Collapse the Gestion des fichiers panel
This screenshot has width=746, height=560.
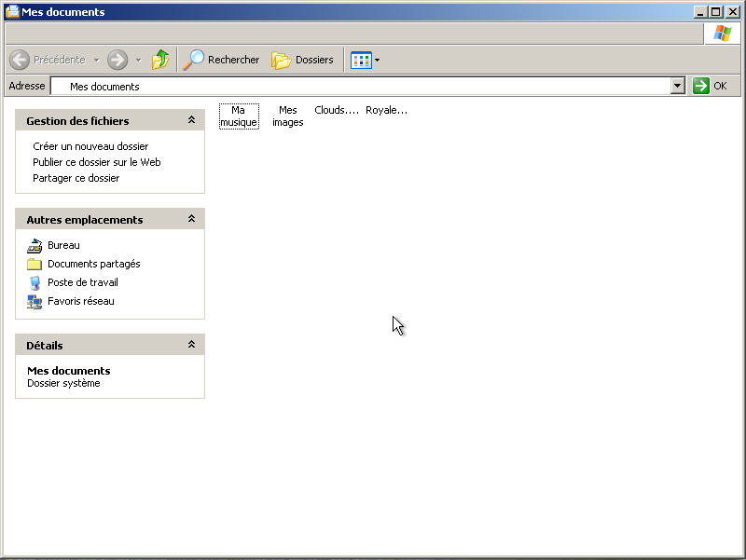click(191, 120)
